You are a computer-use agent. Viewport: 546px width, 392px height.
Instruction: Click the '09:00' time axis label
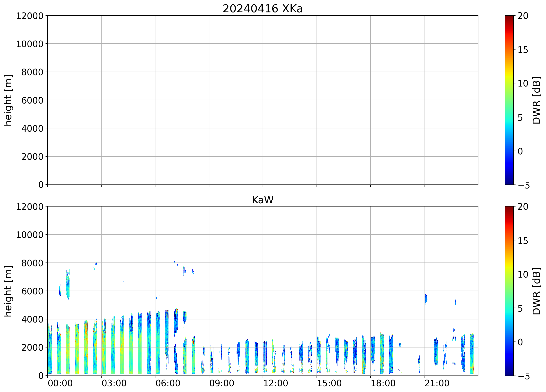[222, 383]
